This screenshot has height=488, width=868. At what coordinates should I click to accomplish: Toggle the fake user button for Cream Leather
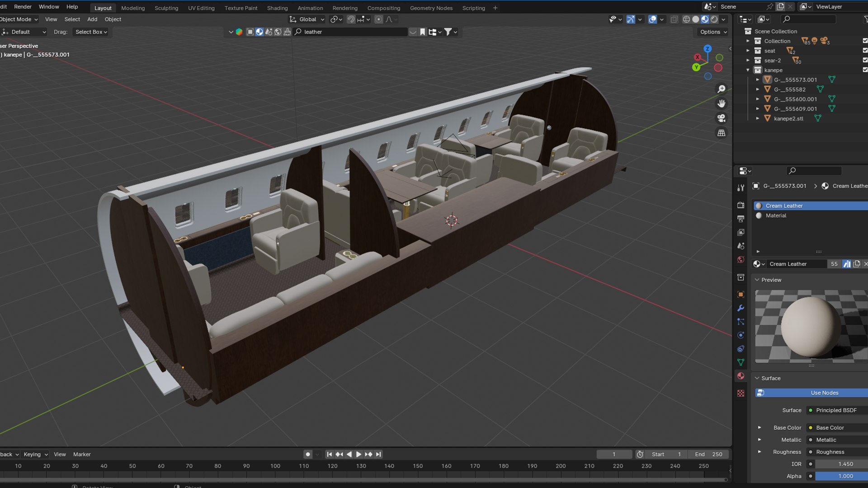pos(847,264)
